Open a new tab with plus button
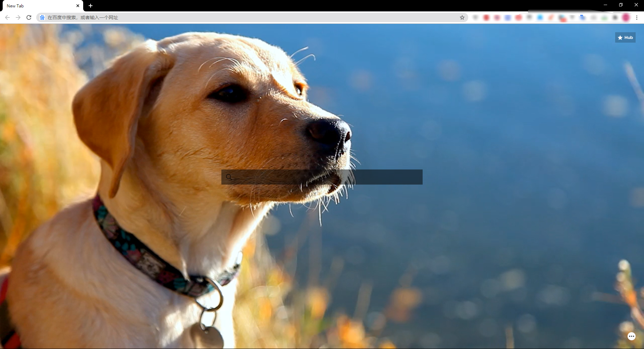 [x=91, y=6]
